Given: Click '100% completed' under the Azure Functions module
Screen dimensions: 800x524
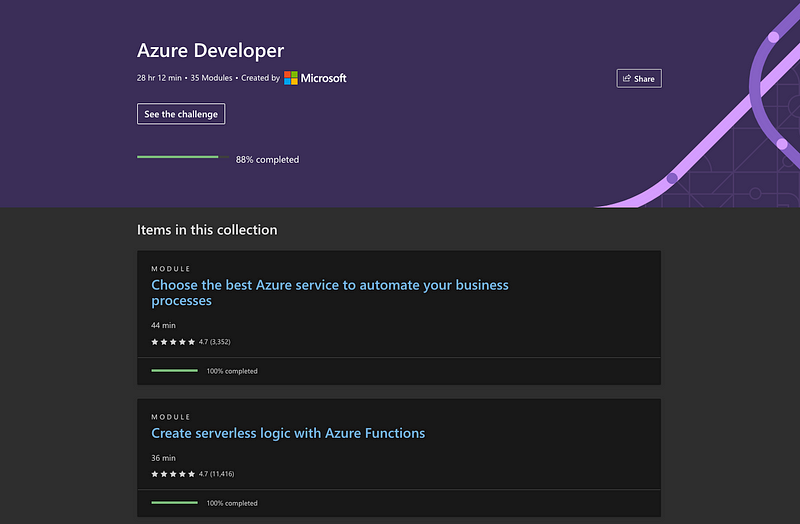Looking at the screenshot, I should 232,503.
